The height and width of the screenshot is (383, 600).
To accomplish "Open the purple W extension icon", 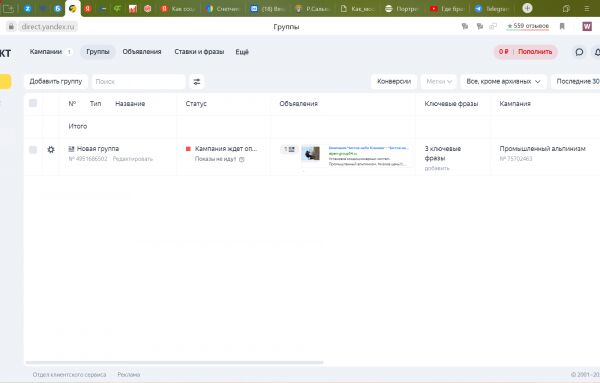I will pyautogui.click(x=587, y=26).
